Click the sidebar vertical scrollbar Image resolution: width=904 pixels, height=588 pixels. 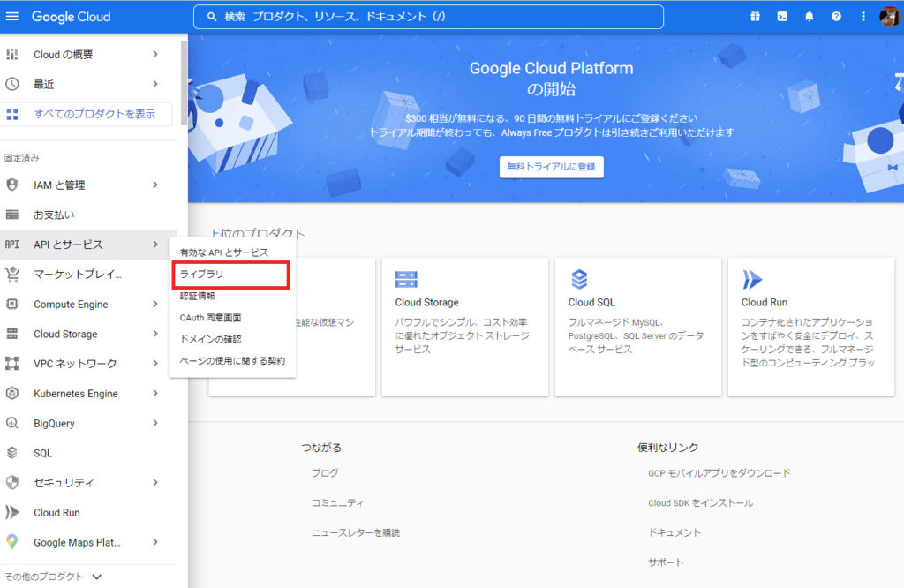[184, 82]
